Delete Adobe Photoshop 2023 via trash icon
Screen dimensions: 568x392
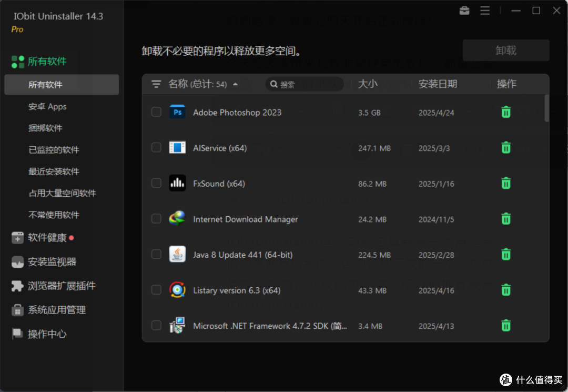506,112
